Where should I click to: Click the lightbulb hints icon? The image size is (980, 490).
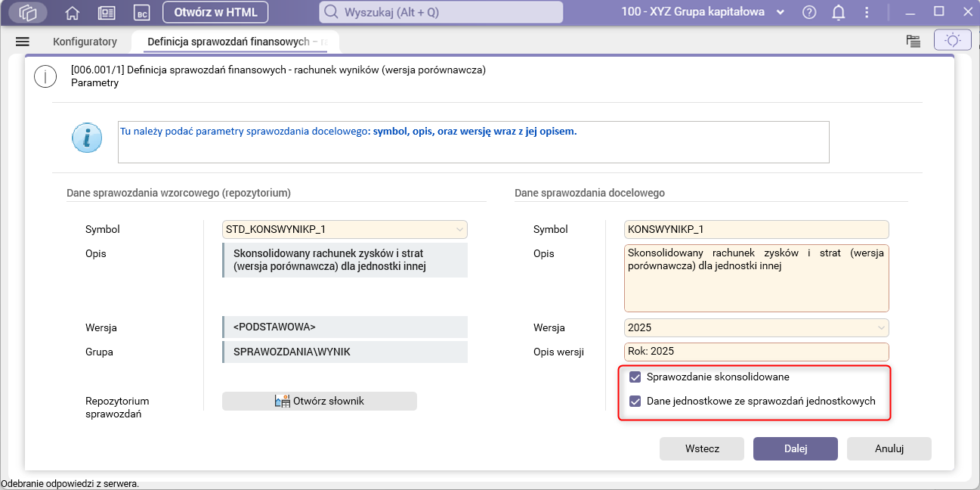tap(952, 41)
